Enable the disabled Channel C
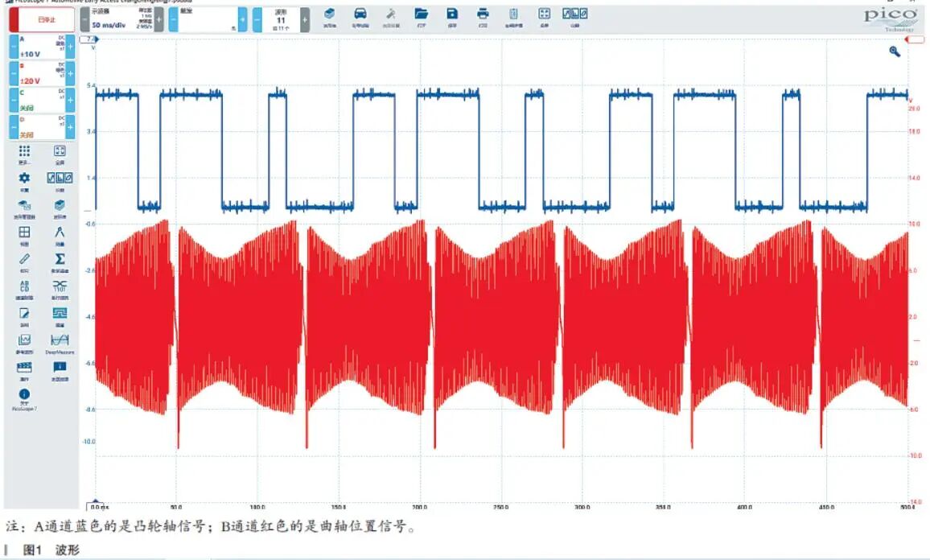The width and height of the screenshot is (930, 560). pyautogui.click(x=42, y=101)
